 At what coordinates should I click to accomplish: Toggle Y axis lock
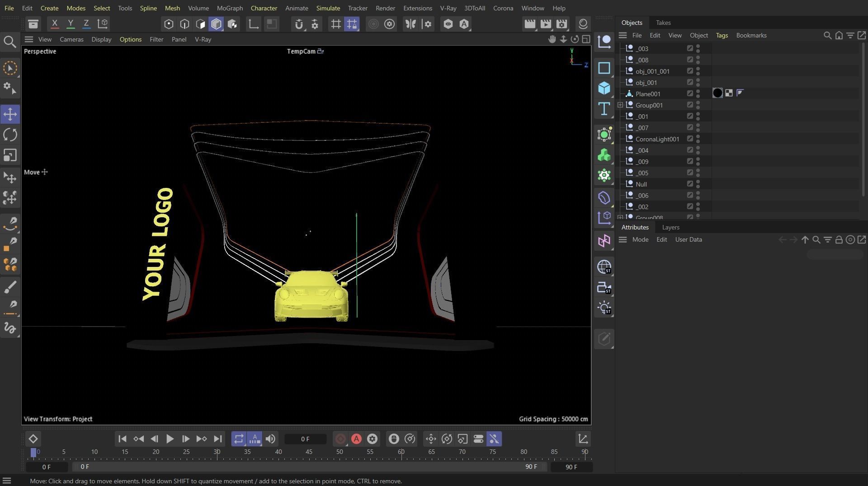[x=70, y=23]
